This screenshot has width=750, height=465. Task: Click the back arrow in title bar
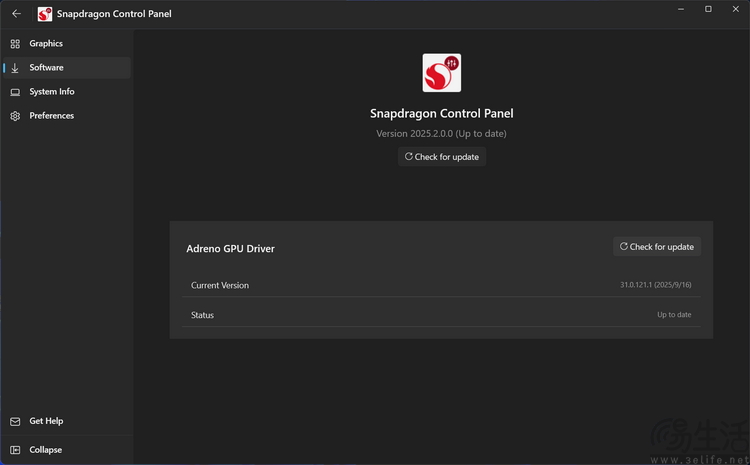(16, 14)
